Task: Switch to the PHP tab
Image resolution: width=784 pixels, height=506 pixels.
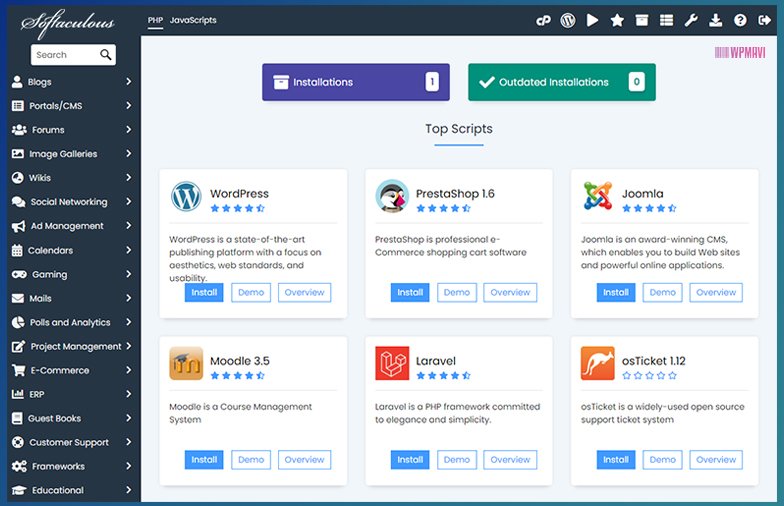Action: [x=155, y=20]
